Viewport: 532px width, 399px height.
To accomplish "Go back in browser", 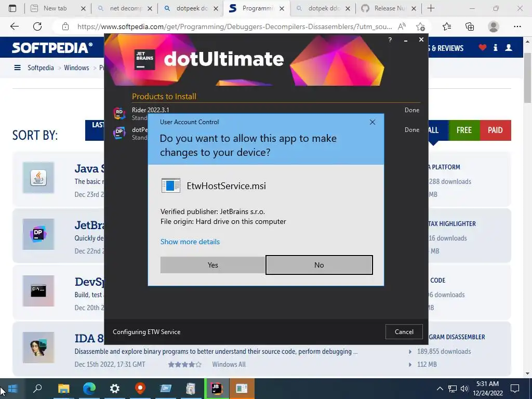I will (14, 26).
